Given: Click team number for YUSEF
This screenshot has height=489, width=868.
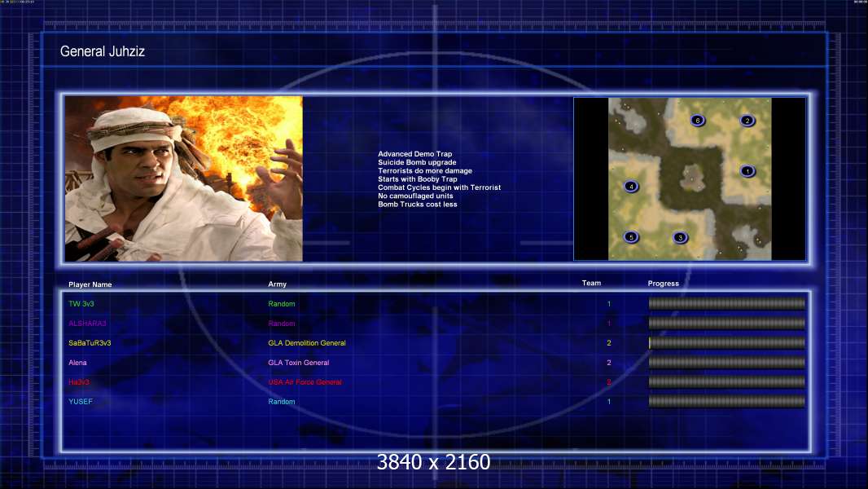Looking at the screenshot, I should point(609,402).
